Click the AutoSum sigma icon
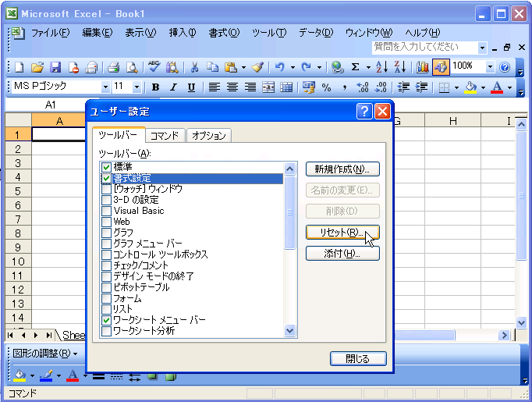The height and width of the screenshot is (402, 532). 355,67
